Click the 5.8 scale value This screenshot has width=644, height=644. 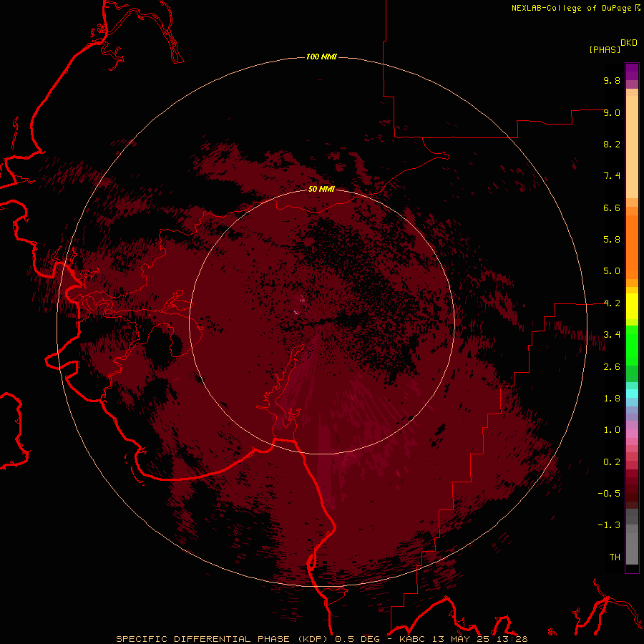tap(612, 240)
